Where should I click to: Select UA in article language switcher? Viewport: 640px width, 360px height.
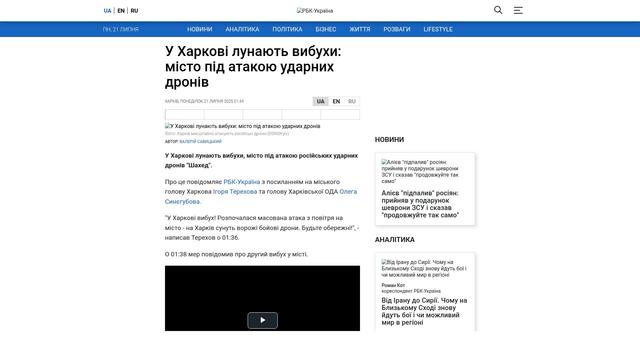click(x=320, y=101)
